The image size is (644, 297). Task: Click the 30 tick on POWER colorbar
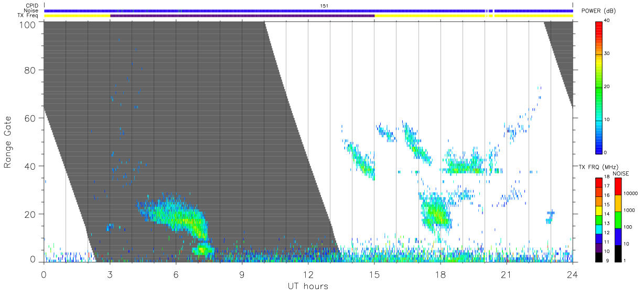pyautogui.click(x=608, y=53)
